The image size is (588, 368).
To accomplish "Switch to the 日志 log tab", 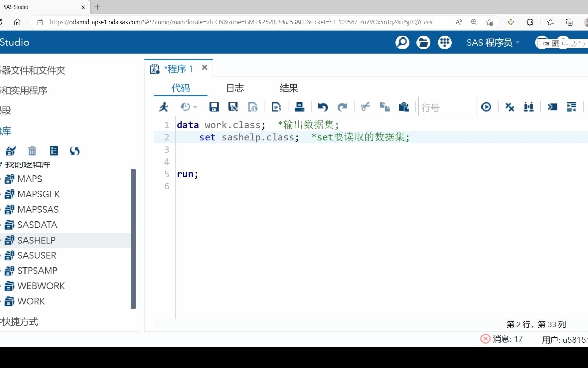I will tap(235, 88).
